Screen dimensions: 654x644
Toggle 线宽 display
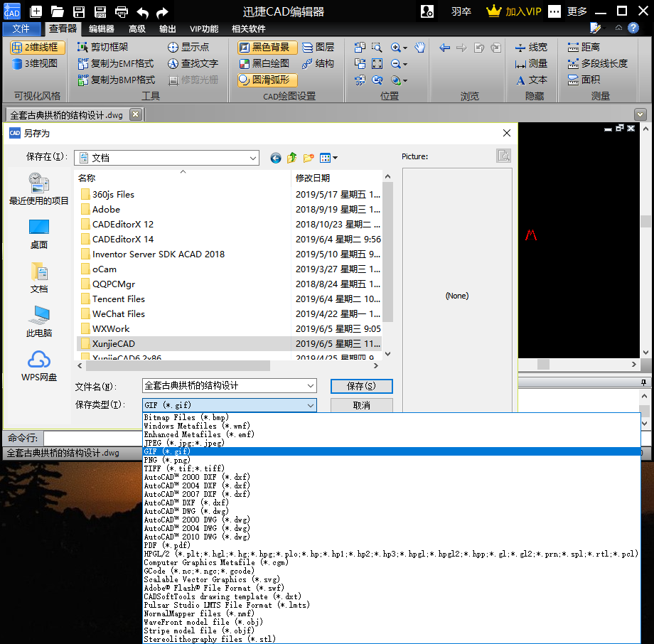pyautogui.click(x=531, y=47)
